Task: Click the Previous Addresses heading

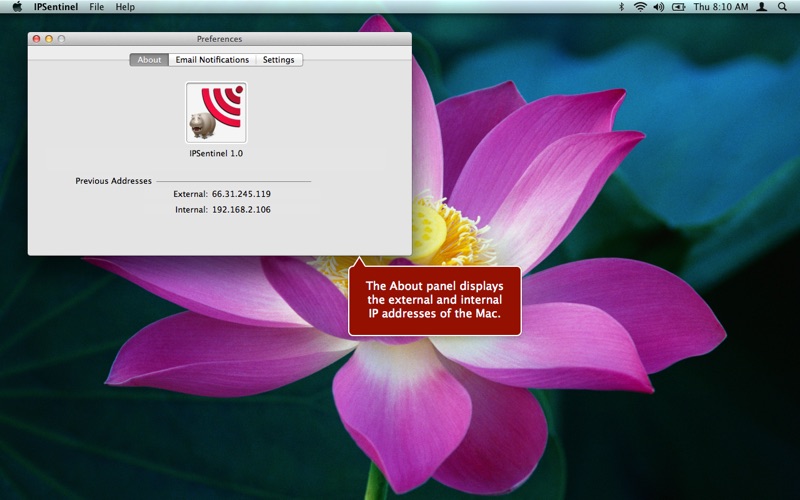Action: coord(113,181)
